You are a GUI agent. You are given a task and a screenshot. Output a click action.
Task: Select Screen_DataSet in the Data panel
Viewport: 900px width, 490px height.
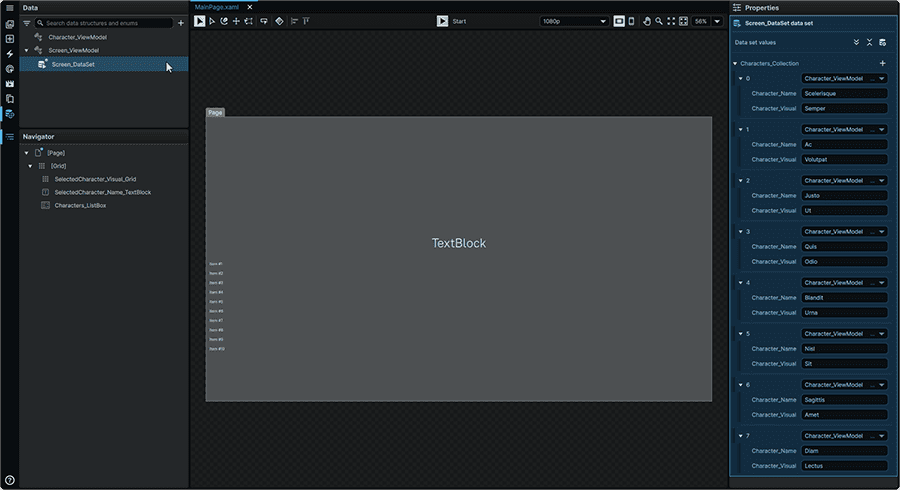tap(104, 64)
